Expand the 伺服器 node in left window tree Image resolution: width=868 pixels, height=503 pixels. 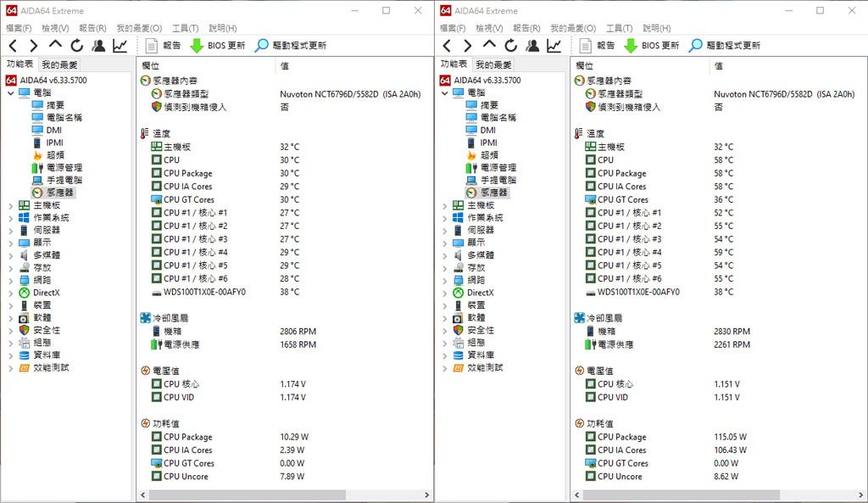coord(10,231)
